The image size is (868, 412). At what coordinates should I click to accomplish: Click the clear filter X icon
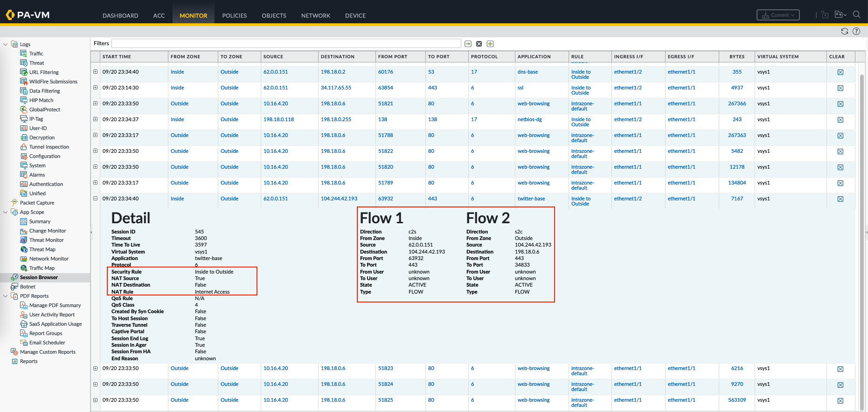[479, 44]
